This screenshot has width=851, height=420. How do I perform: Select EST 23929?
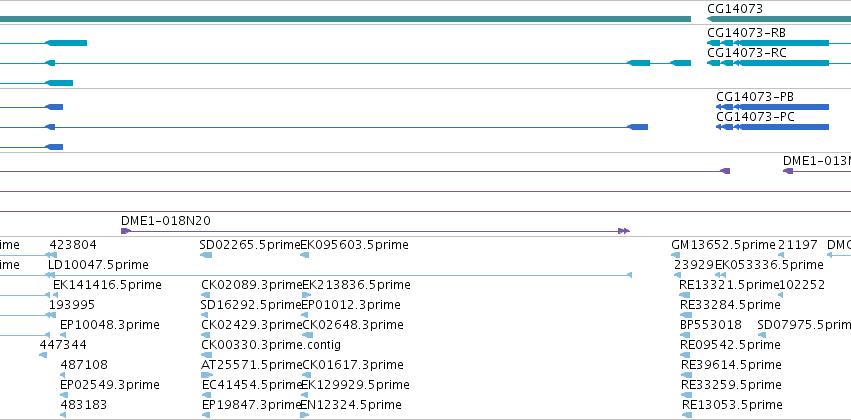click(694, 265)
